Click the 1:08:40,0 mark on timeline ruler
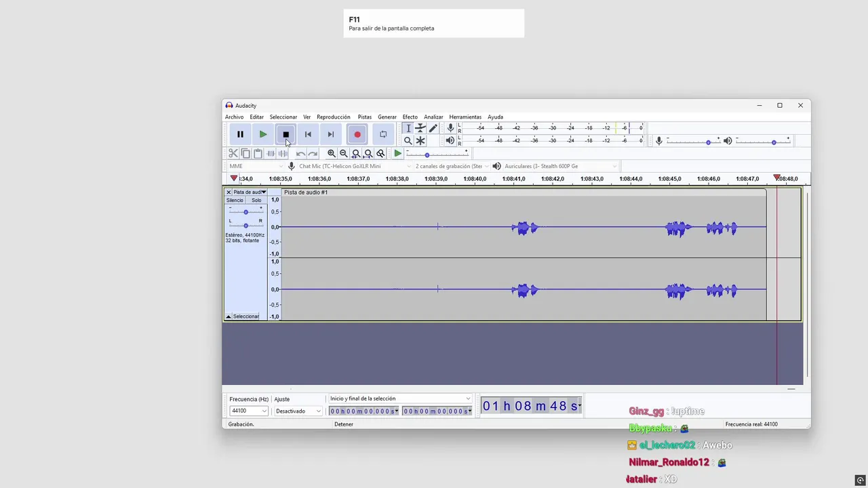Image resolution: width=868 pixels, height=488 pixels. pyautogui.click(x=475, y=179)
